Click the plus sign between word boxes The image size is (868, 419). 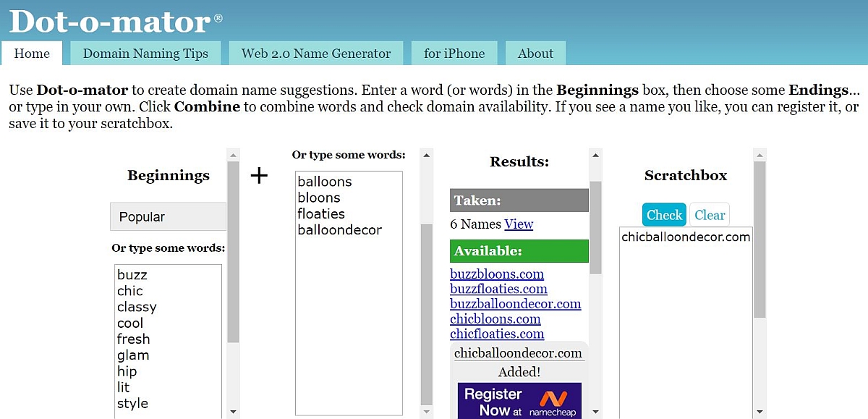[x=259, y=175]
